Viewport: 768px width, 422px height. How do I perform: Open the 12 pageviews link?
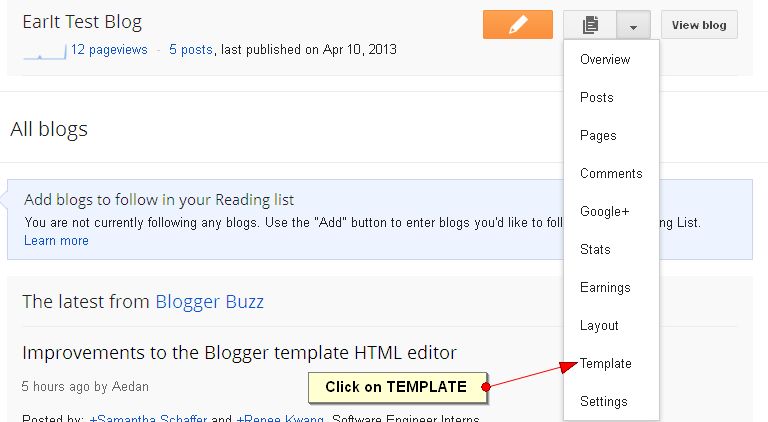click(x=109, y=49)
